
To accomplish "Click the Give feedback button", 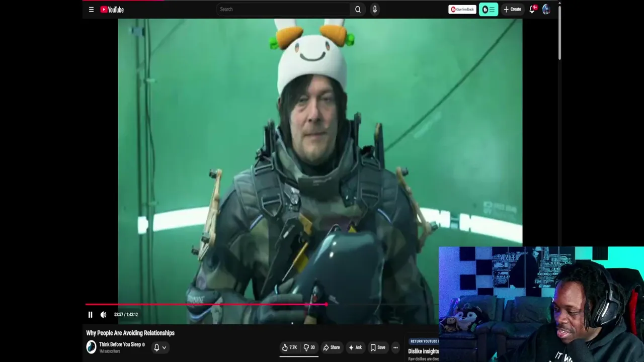I will click(462, 10).
